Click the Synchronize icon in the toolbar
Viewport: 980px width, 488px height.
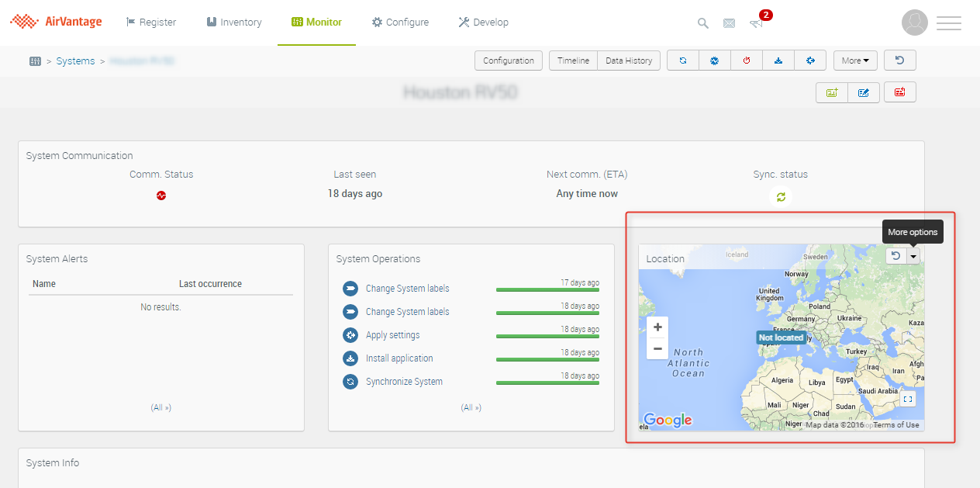pyautogui.click(x=683, y=61)
